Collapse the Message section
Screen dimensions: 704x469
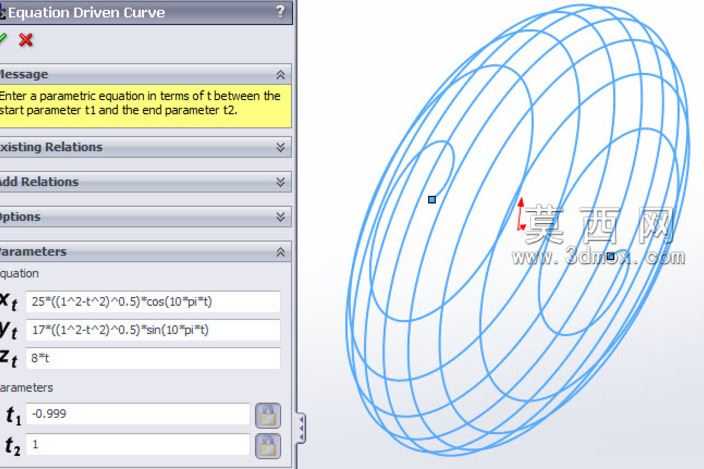coord(281,75)
